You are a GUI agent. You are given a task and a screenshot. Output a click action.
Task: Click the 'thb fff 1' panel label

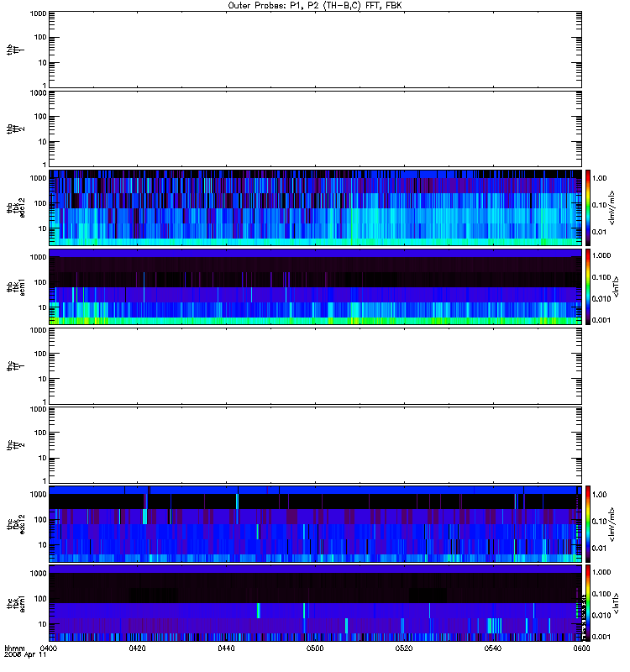coord(15,50)
